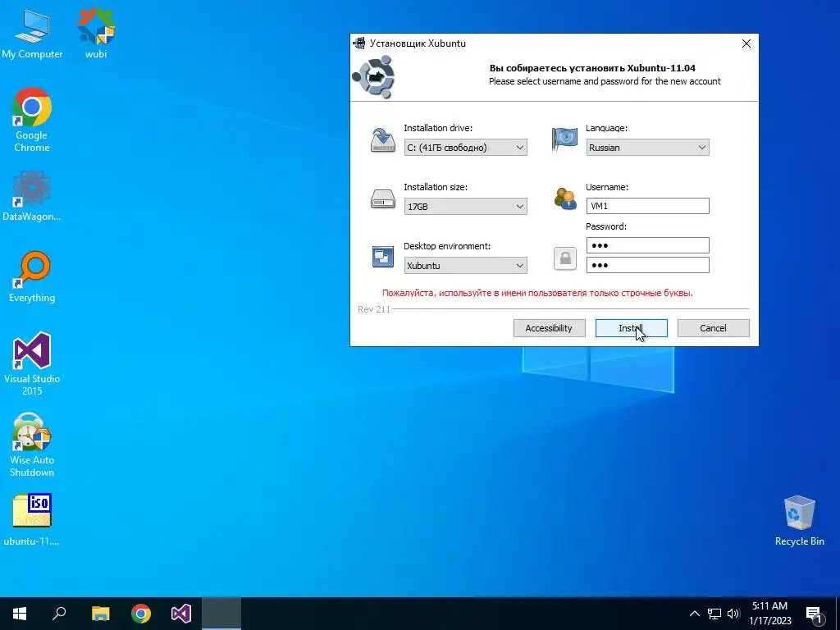Click the installation drive icon

click(383, 140)
